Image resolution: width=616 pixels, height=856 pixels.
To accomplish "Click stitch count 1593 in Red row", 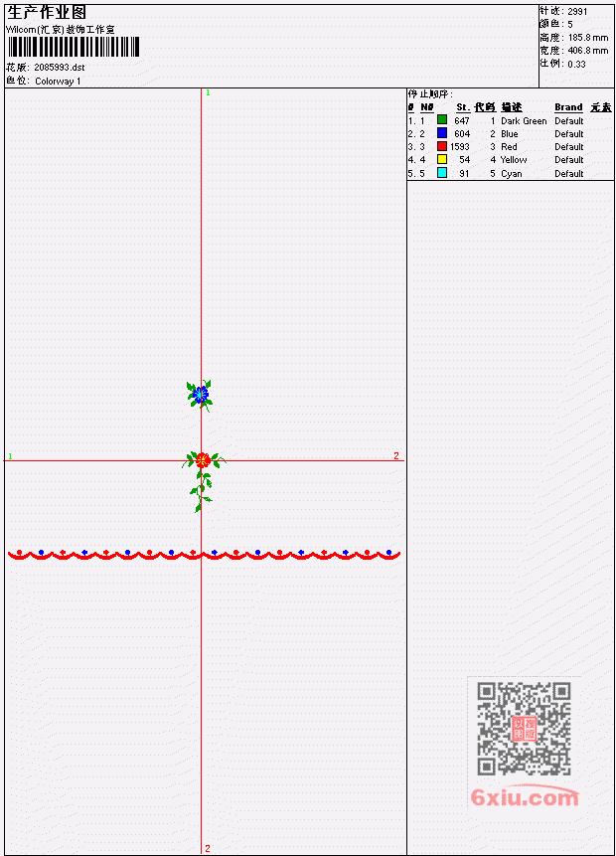I will [459, 147].
